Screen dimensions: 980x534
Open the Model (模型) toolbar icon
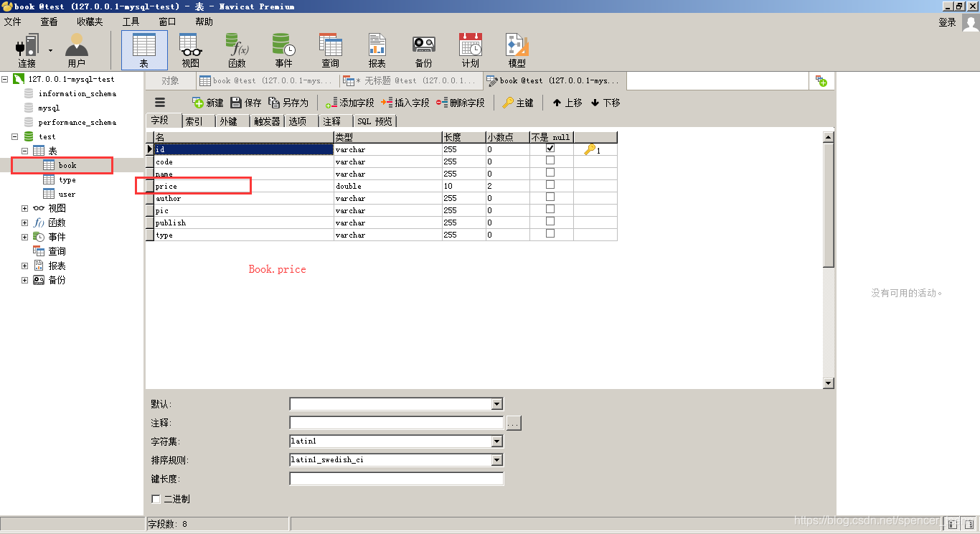[517, 50]
